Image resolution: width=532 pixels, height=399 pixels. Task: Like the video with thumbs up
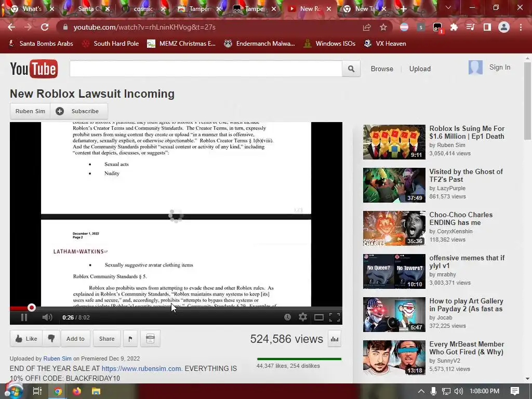[26, 339]
